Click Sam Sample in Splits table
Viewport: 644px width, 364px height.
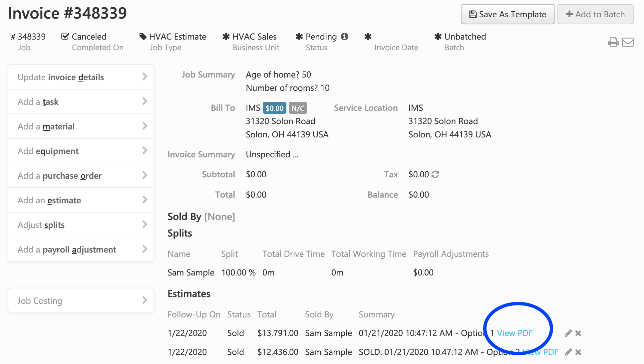191,273
